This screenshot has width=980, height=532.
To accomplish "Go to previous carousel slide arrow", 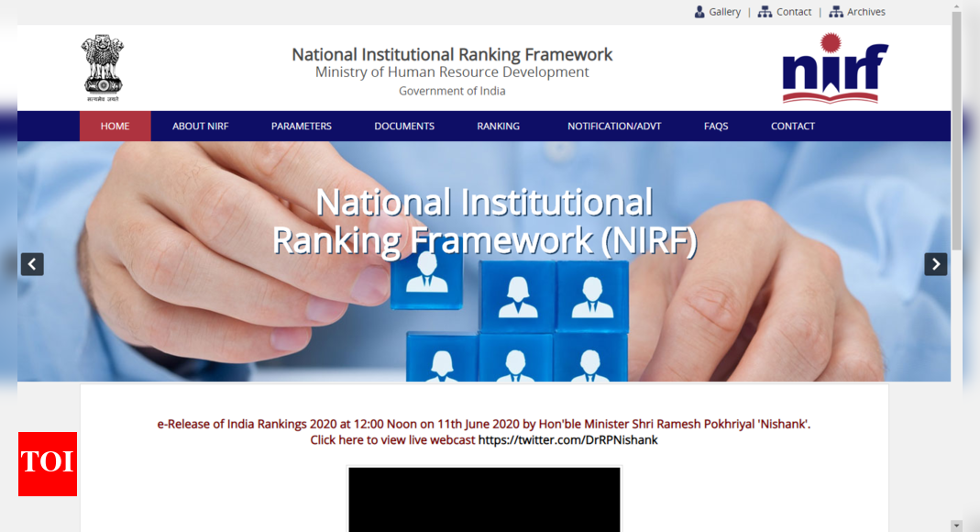I will 32,264.
